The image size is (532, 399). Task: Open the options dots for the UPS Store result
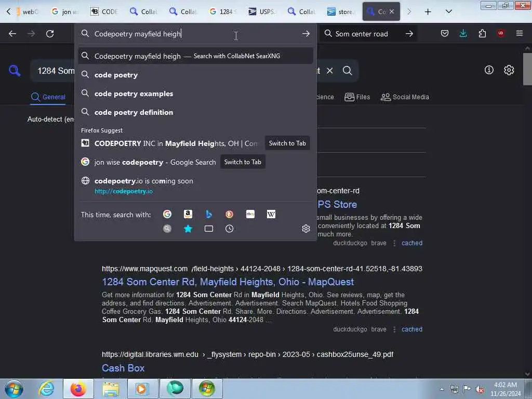coord(394,243)
